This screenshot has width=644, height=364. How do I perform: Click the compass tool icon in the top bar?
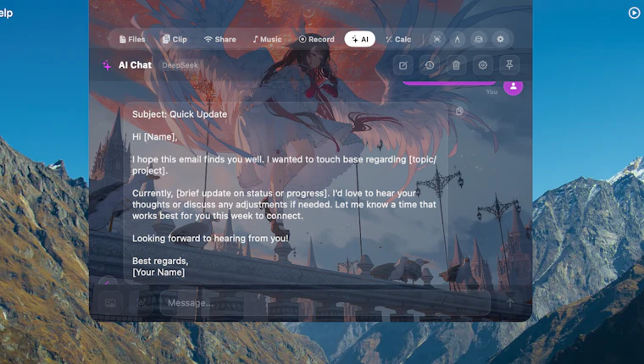(458, 39)
